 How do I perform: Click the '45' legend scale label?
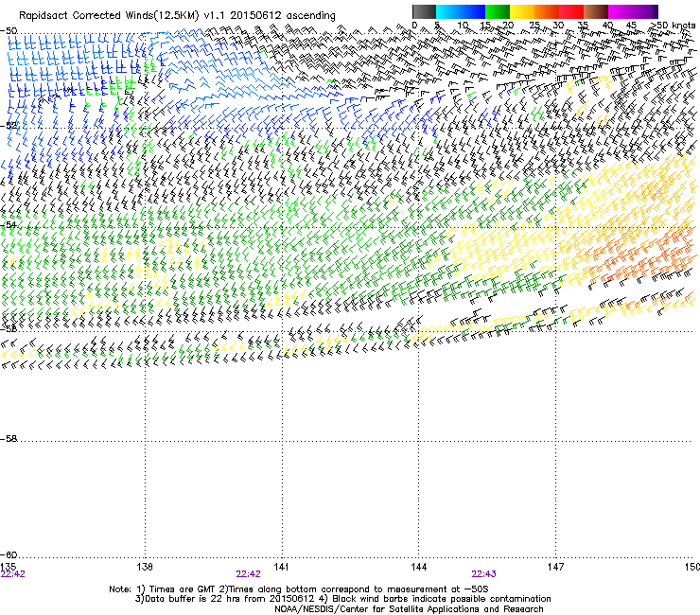(x=631, y=26)
